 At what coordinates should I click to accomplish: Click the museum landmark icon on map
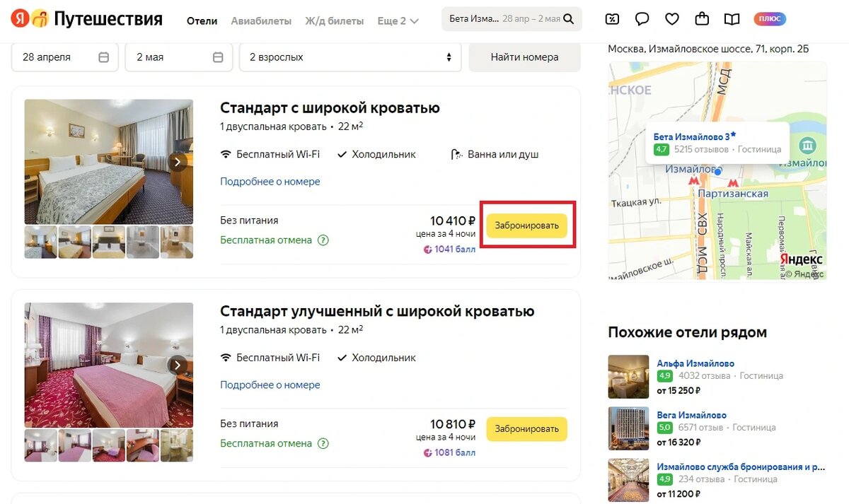807,146
